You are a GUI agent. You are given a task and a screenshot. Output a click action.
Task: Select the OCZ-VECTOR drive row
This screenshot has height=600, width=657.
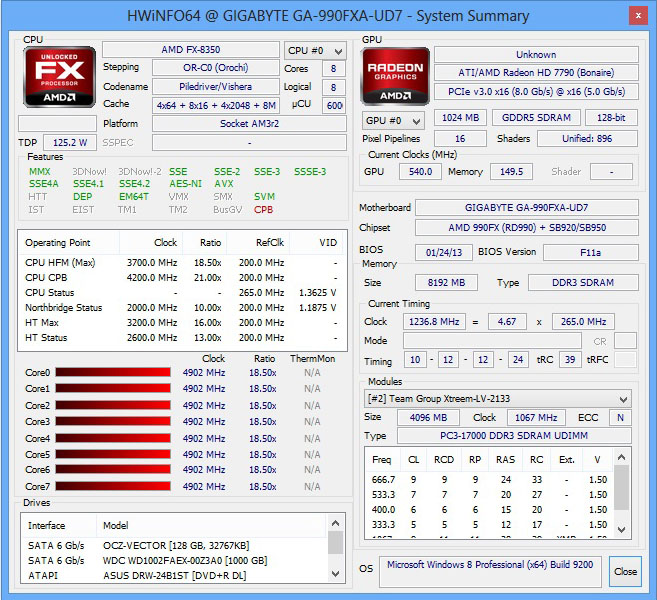(175, 546)
